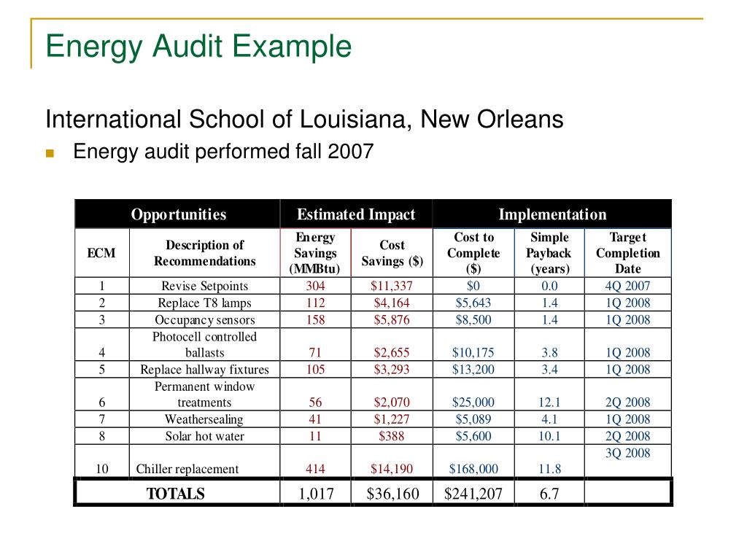Screen dimensions: 747x560
Task: Select total energy savings 1,017
Action: [x=316, y=494]
